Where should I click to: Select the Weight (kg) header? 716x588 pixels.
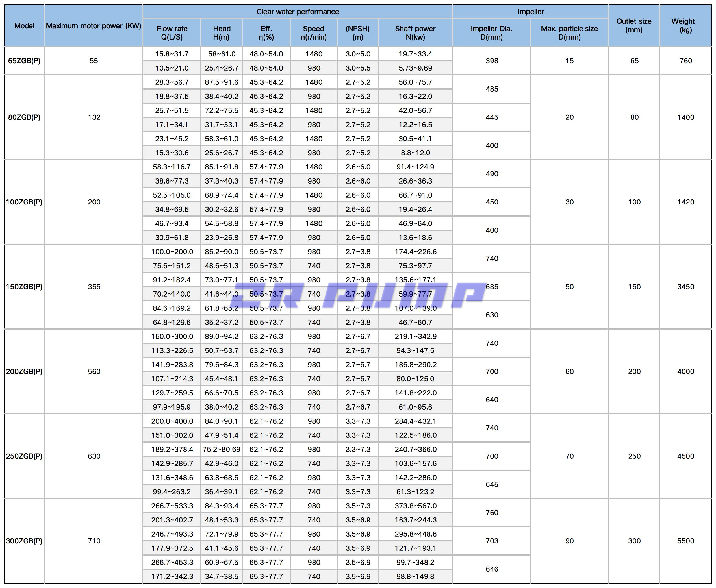tap(685, 26)
